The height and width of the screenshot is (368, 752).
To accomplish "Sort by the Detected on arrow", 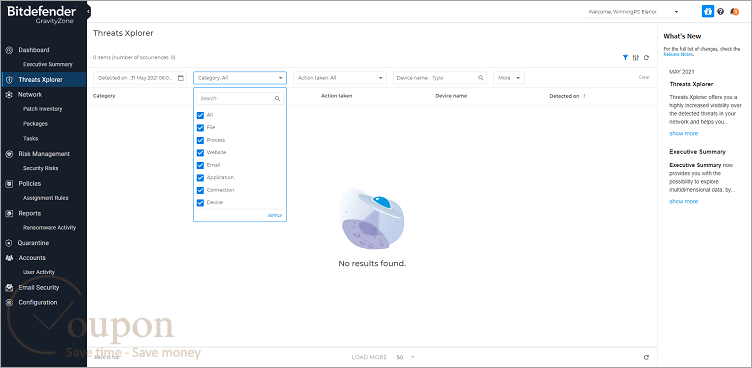I will (584, 96).
